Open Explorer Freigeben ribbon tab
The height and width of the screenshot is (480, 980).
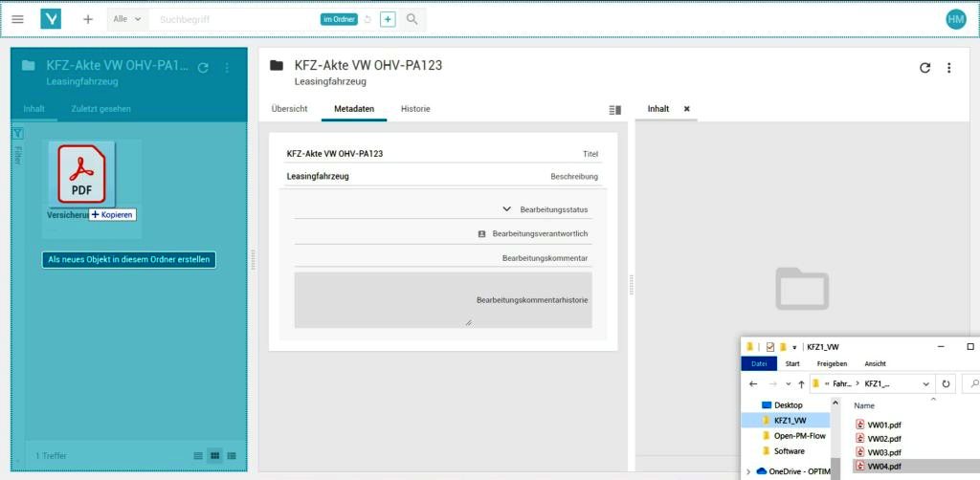(832, 363)
